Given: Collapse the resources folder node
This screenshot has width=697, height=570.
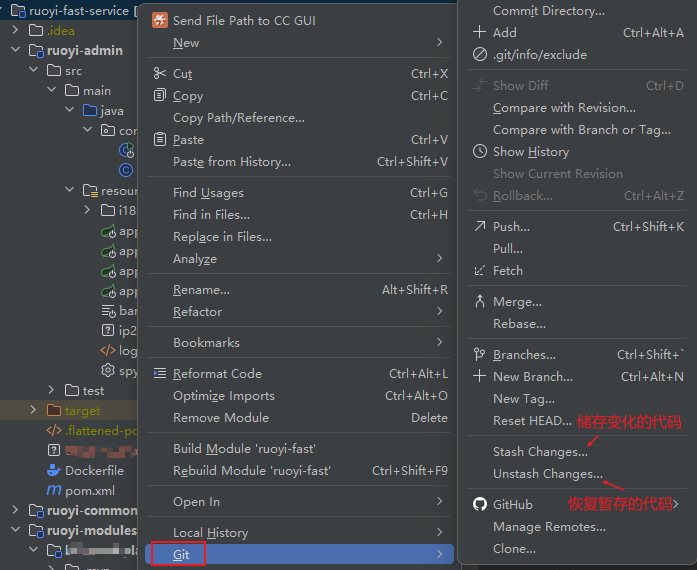Looking at the screenshot, I should 70,189.
